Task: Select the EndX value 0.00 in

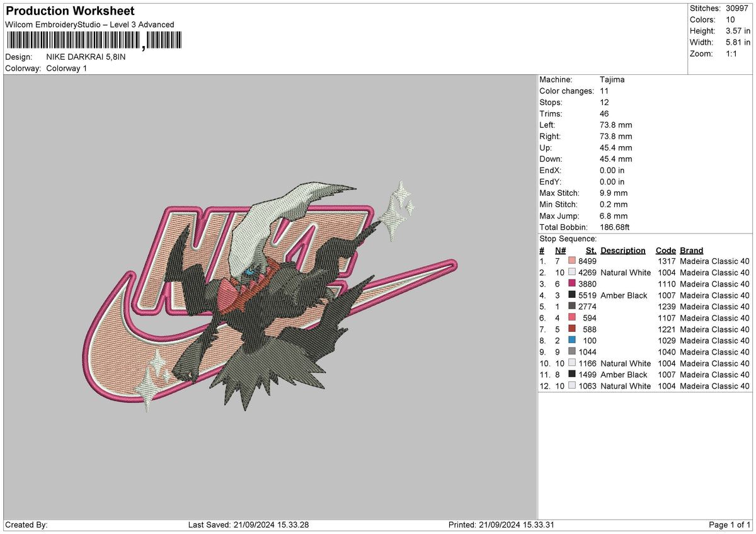Action: (x=612, y=171)
